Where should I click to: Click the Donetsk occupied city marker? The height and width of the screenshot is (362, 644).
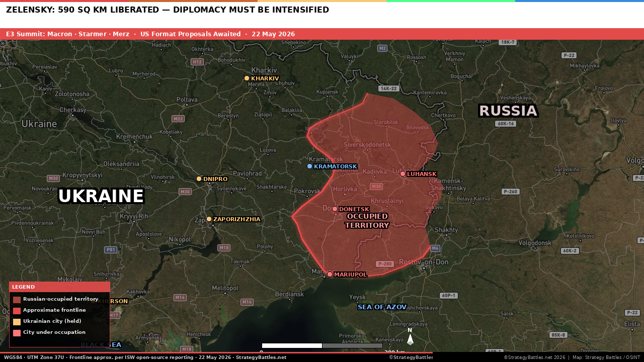point(335,209)
